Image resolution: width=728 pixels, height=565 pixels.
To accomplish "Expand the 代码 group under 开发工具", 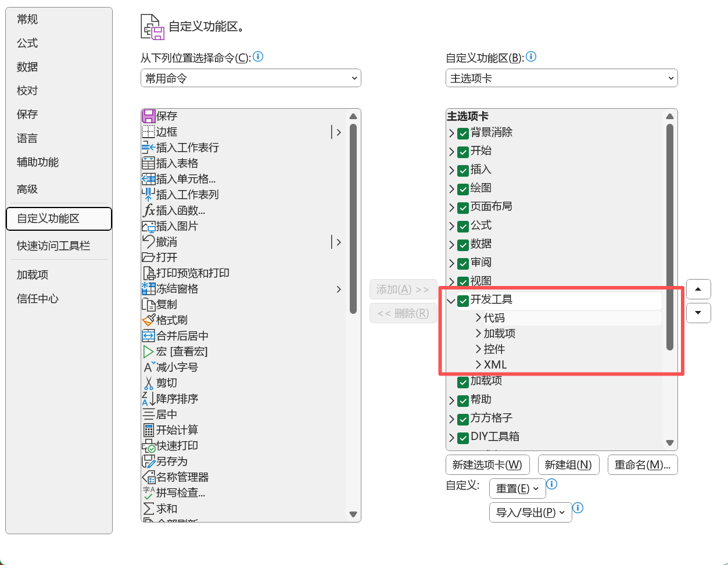I will click(x=479, y=318).
